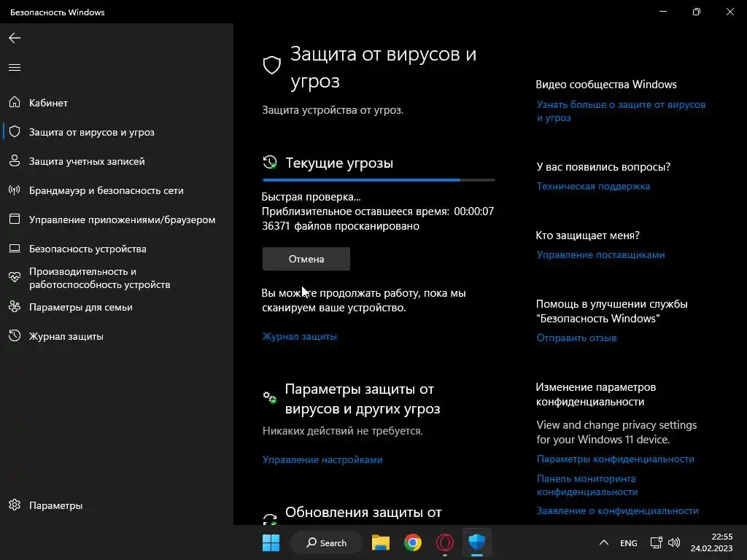The height and width of the screenshot is (560, 747).
Task: Click the back arrow icon
Action: (15, 38)
